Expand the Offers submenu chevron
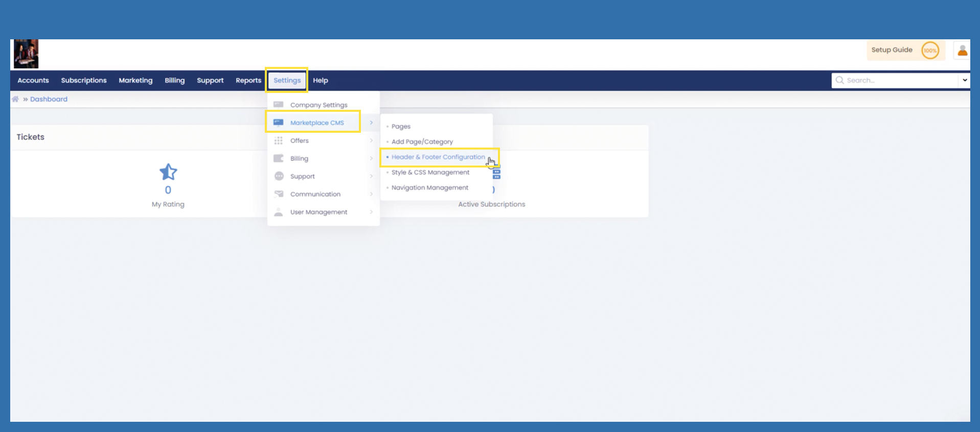 [371, 140]
